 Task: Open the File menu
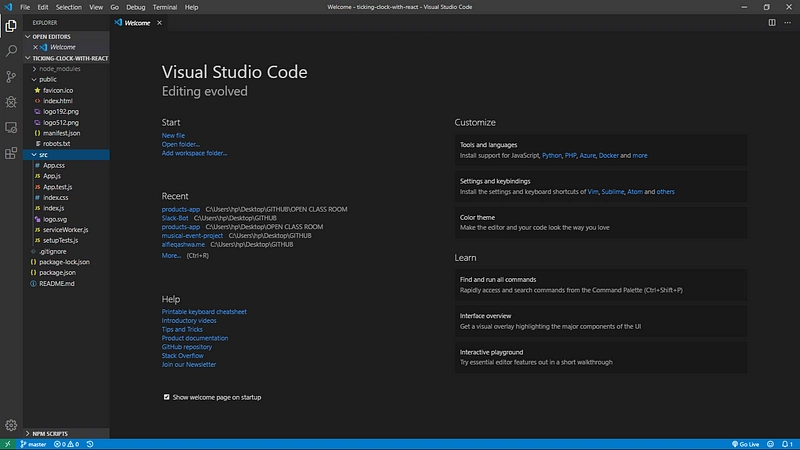pos(25,7)
